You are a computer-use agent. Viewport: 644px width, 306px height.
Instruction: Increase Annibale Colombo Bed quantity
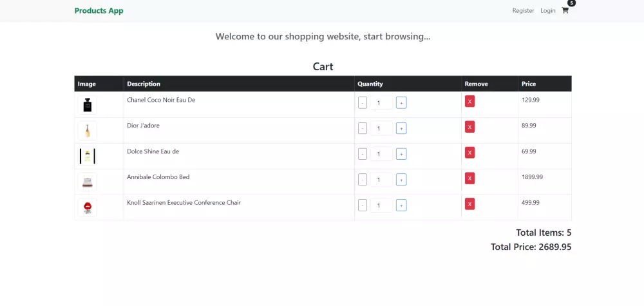tap(401, 180)
